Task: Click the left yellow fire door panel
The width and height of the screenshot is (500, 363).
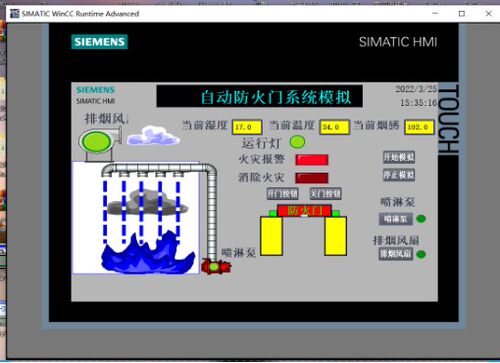Action: pos(271,236)
